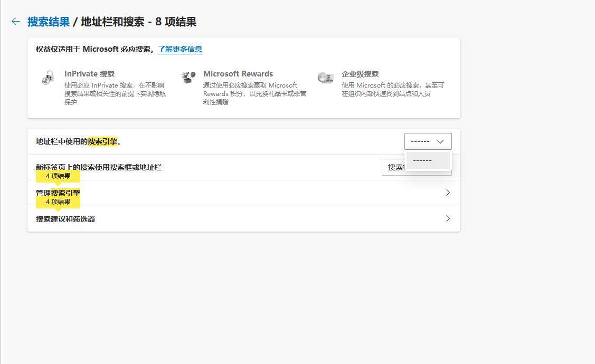Click the InPrivate 搜索 heading
The image size is (595, 364).
pos(89,74)
